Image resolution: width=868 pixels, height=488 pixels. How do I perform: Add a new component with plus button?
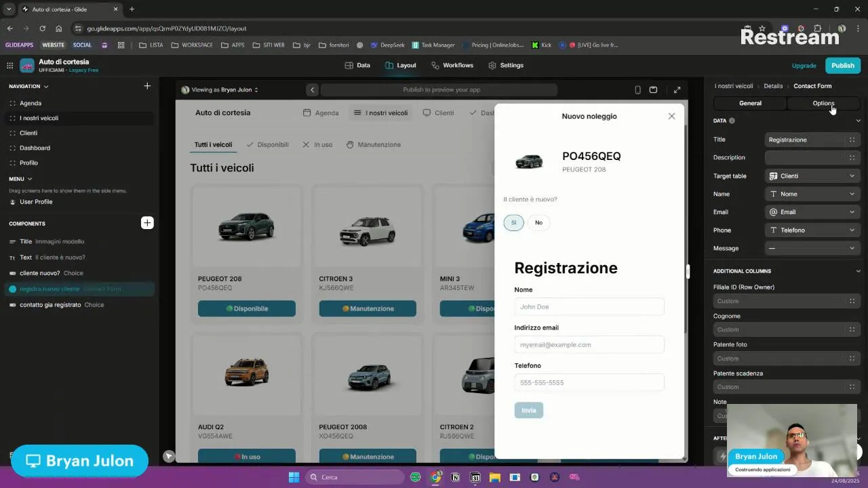[147, 223]
